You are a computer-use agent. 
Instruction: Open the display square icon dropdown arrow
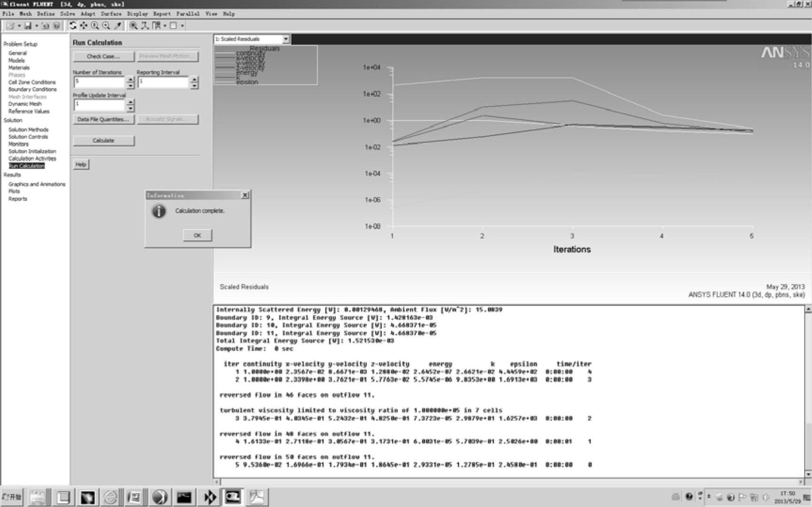(182, 26)
